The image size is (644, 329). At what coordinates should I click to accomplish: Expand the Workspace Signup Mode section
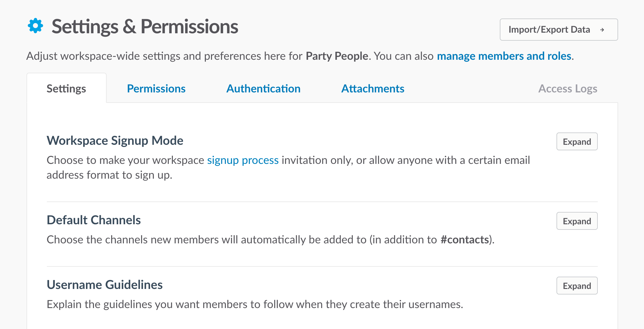click(x=577, y=142)
